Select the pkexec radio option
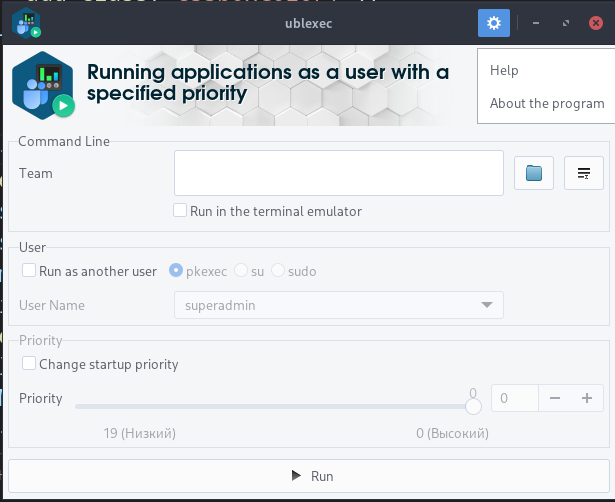This screenshot has height=502, width=615. click(x=176, y=270)
